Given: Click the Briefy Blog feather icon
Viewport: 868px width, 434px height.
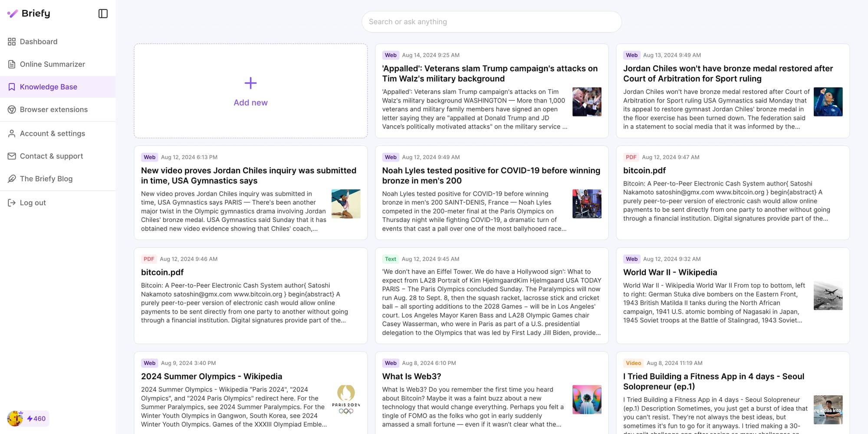Looking at the screenshot, I should [x=12, y=179].
